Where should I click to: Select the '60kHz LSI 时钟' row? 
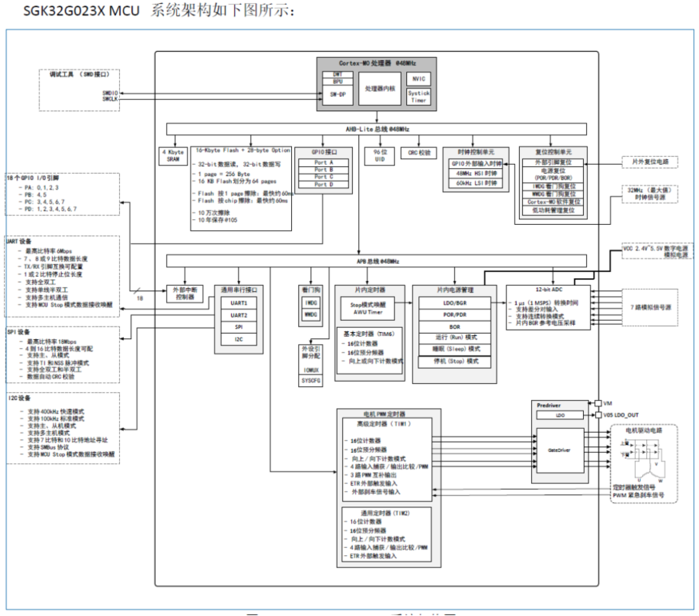[476, 183]
